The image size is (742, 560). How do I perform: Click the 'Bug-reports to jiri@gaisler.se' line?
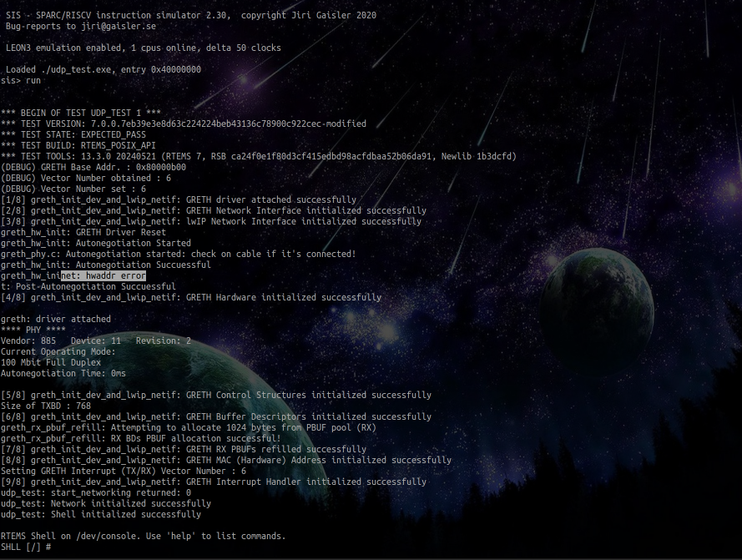pyautogui.click(x=81, y=26)
